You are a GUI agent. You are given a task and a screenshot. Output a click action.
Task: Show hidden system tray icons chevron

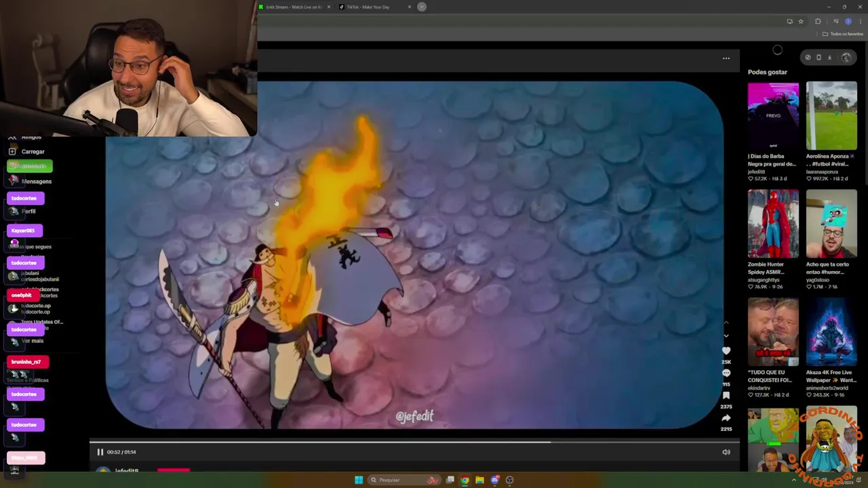point(794,480)
